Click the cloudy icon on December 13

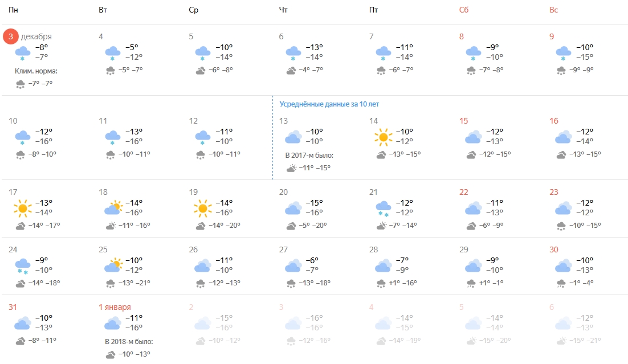(x=293, y=137)
